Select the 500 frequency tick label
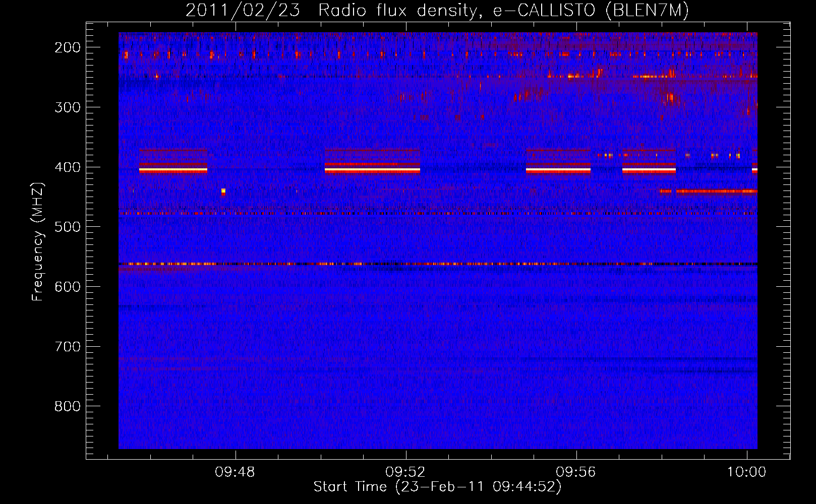Viewport: 816px width, 504px height. tap(68, 227)
